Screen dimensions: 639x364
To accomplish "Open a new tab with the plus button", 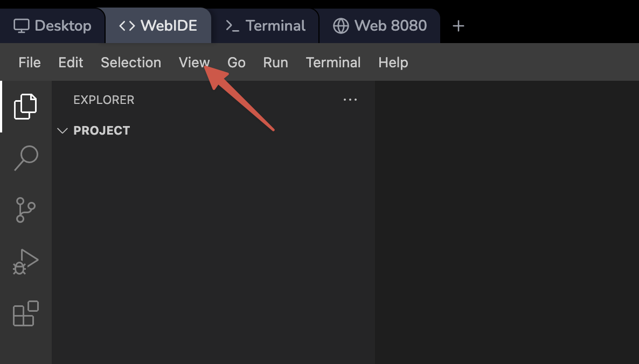I will [x=458, y=25].
